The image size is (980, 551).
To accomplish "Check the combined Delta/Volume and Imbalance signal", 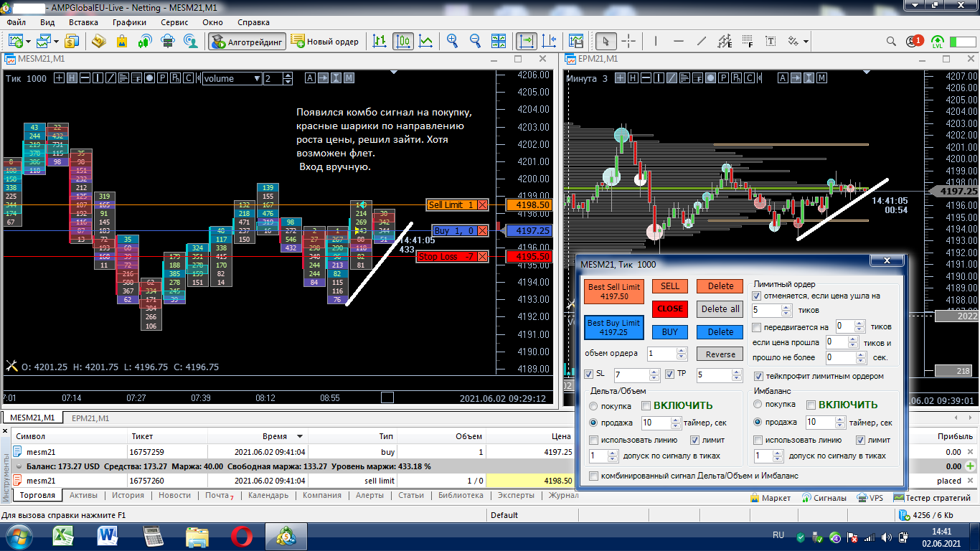I will pyautogui.click(x=593, y=476).
